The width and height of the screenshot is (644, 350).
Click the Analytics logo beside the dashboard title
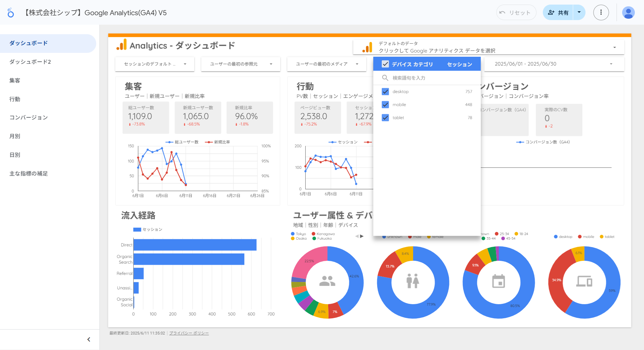coord(121,45)
